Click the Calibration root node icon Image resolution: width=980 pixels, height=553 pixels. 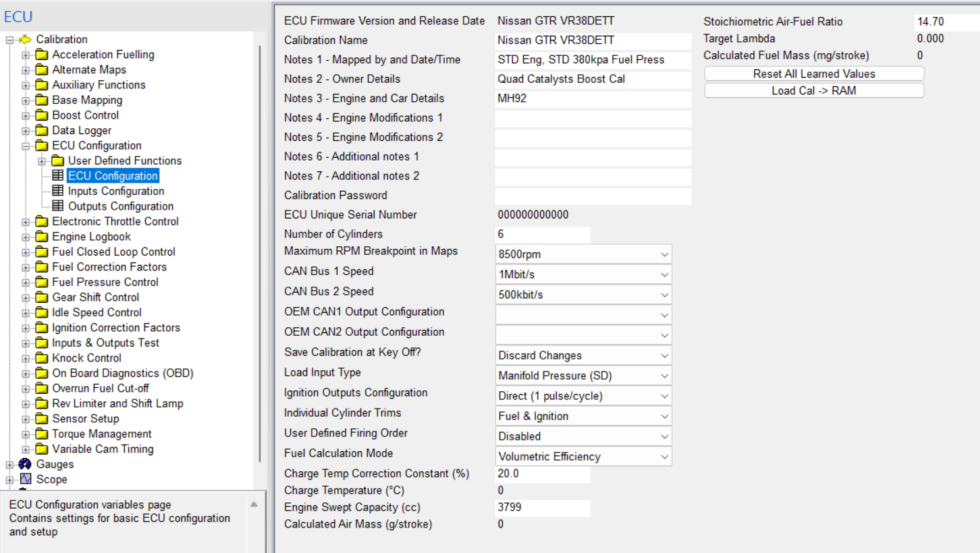point(26,40)
